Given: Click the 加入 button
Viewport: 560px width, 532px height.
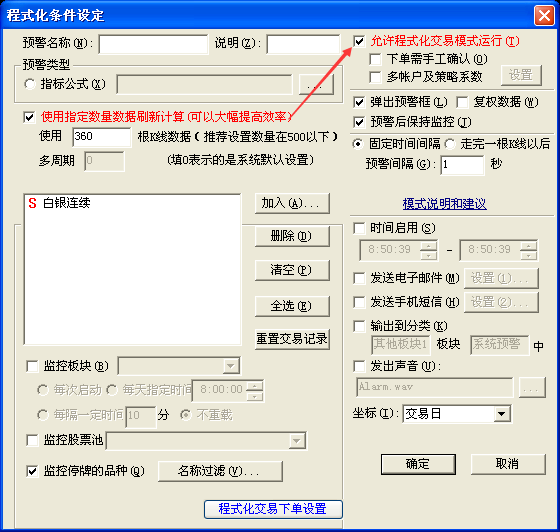Looking at the screenshot, I should click(x=292, y=204).
